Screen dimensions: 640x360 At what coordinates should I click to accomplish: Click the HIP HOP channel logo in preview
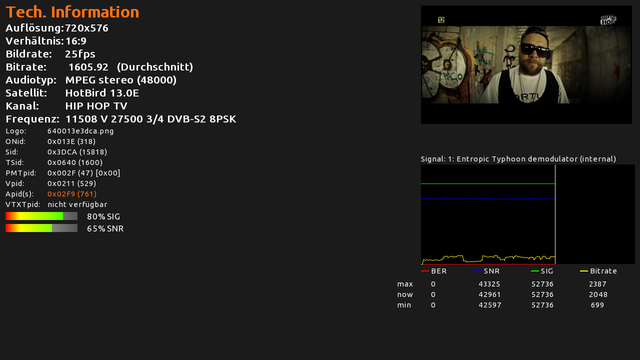point(608,20)
